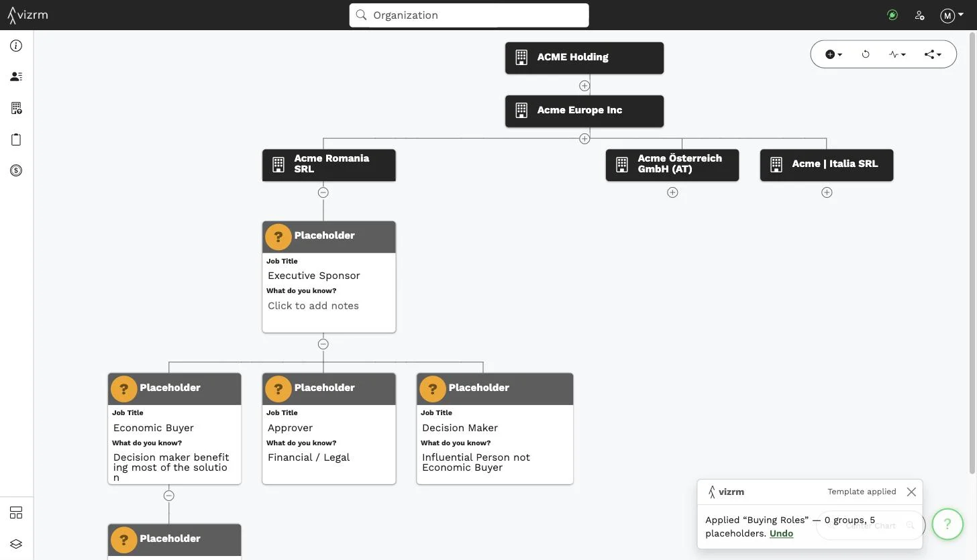Edit Decision Maker job title
Image resolution: width=977 pixels, height=560 pixels.
point(460,428)
